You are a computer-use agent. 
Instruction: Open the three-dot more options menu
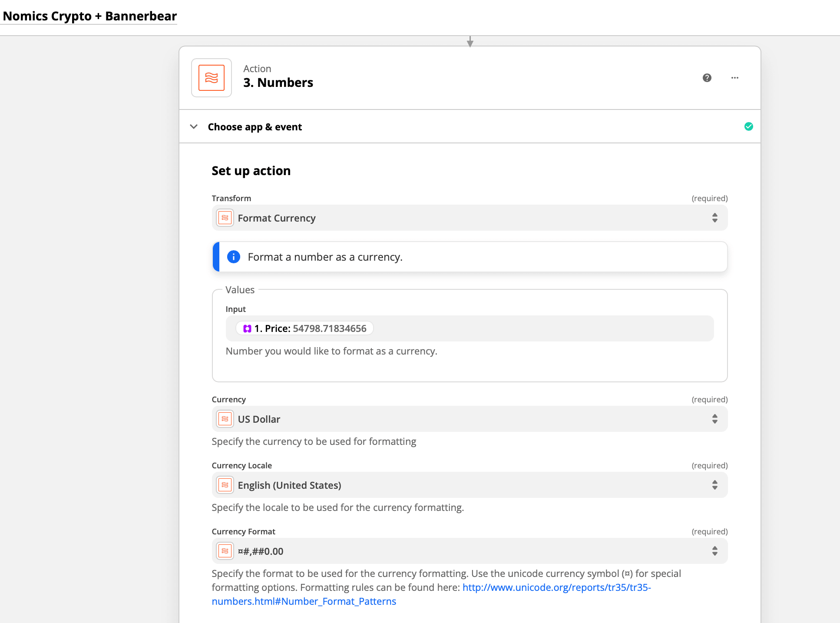[x=735, y=78]
